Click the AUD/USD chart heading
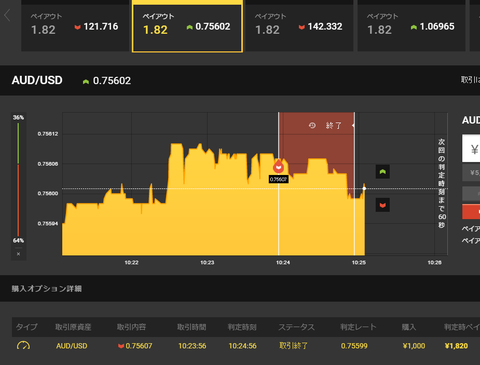 pyautogui.click(x=37, y=80)
